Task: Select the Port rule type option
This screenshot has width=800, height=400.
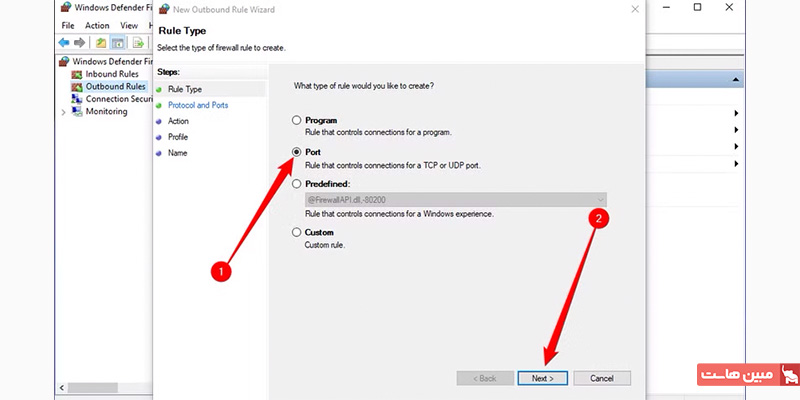Action: [296, 152]
